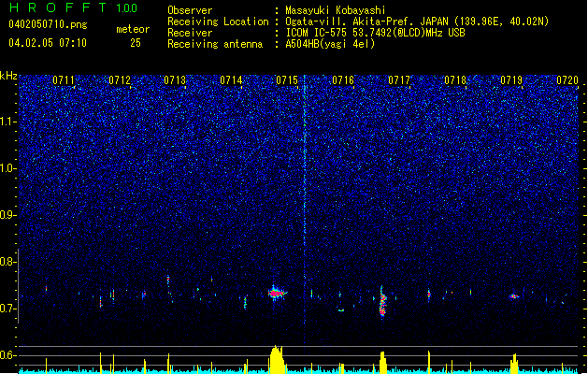Click the Observer label
This screenshot has width=588, height=374.
(190, 10)
